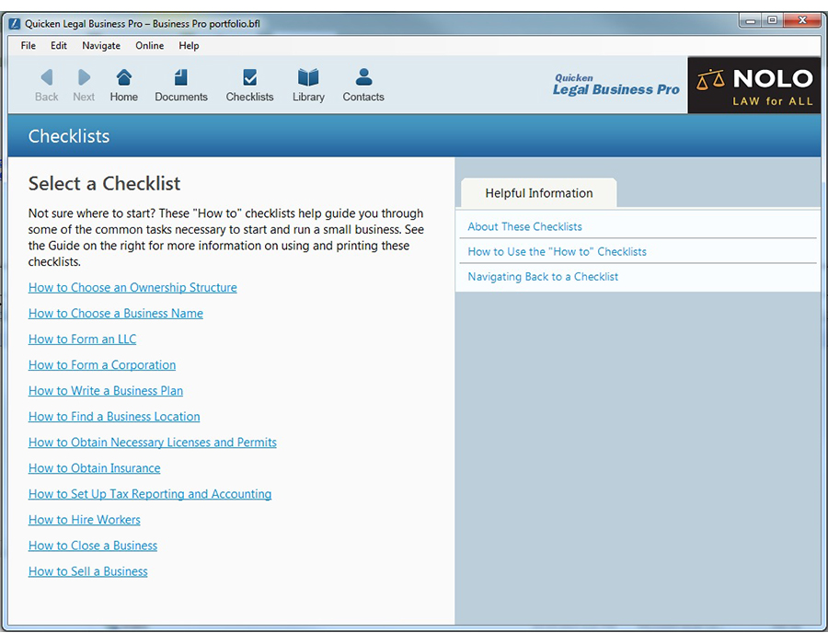Screen dimensions: 828x644
Task: Open the File menu
Action: [28, 46]
